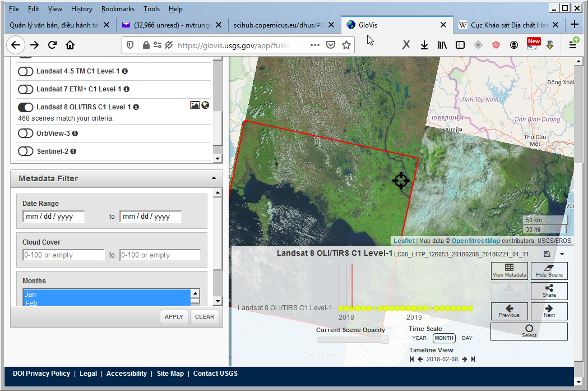Show info for Landsat 4-5 TM dataset
Image resolution: width=588 pixels, height=391 pixels.
(x=125, y=71)
